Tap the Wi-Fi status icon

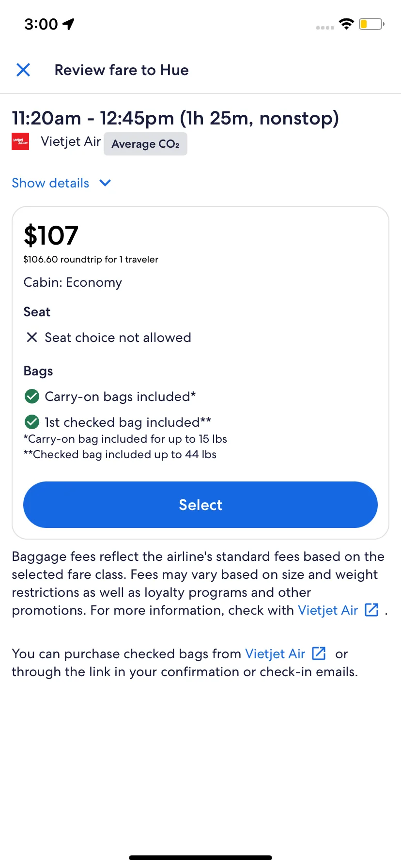346,24
